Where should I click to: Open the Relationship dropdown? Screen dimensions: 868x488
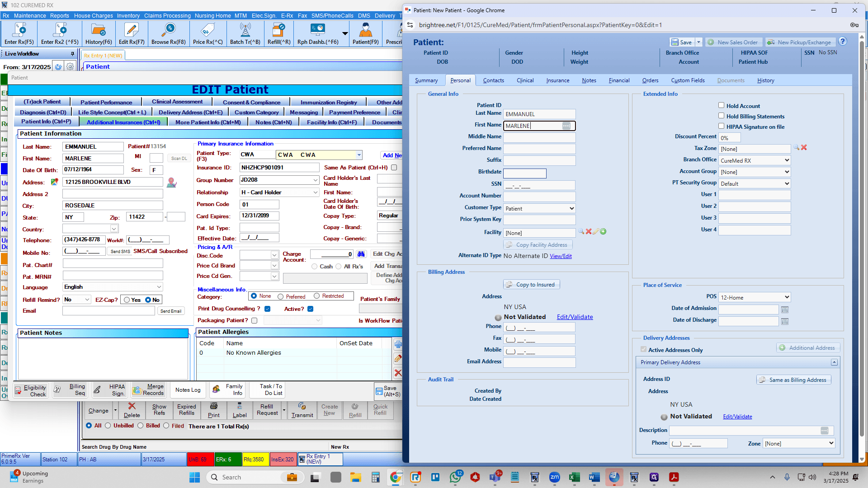316,192
